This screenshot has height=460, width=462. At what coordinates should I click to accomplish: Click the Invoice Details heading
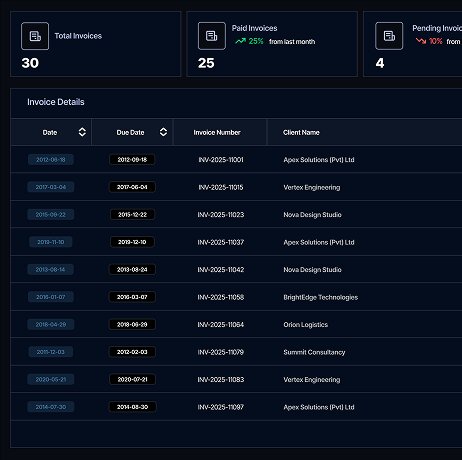[x=56, y=102]
